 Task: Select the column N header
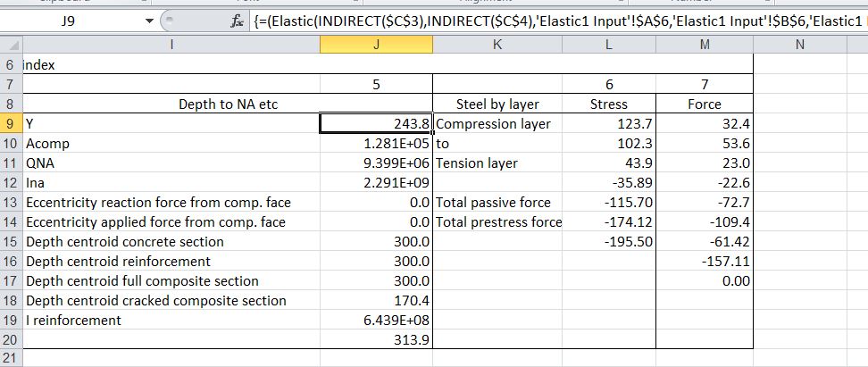[x=797, y=45]
